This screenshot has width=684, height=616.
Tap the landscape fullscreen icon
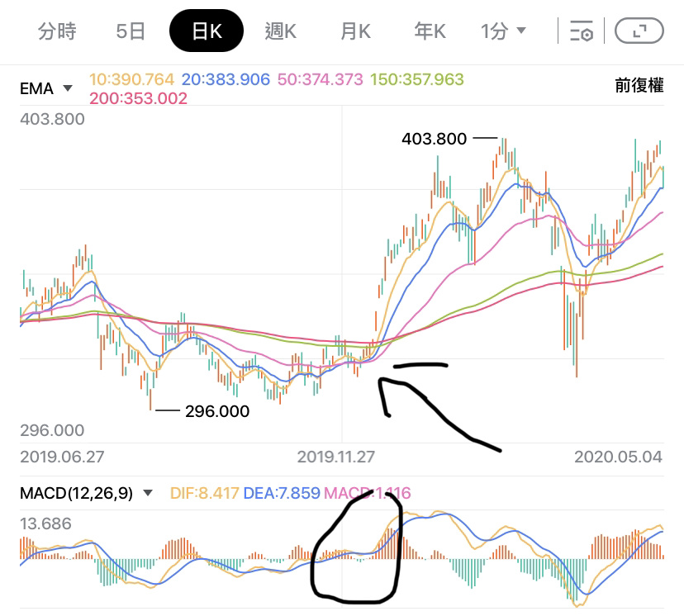coord(639,32)
